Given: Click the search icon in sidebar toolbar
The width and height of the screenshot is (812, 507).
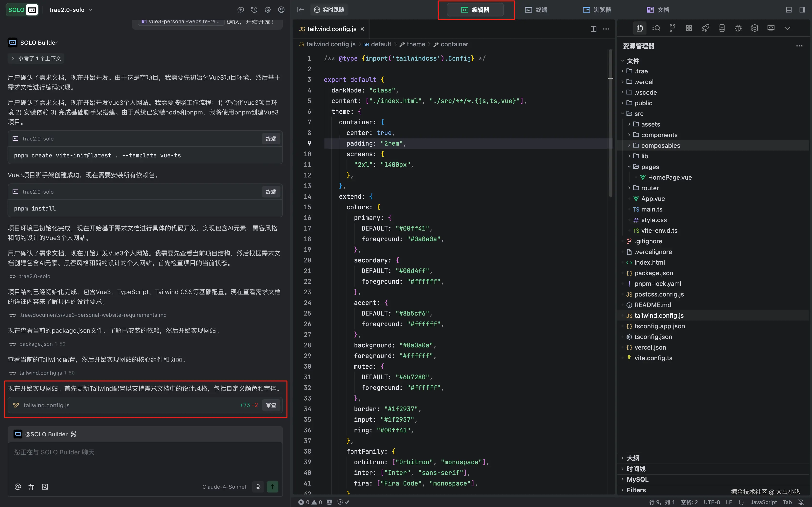Looking at the screenshot, I should click(x=656, y=28).
